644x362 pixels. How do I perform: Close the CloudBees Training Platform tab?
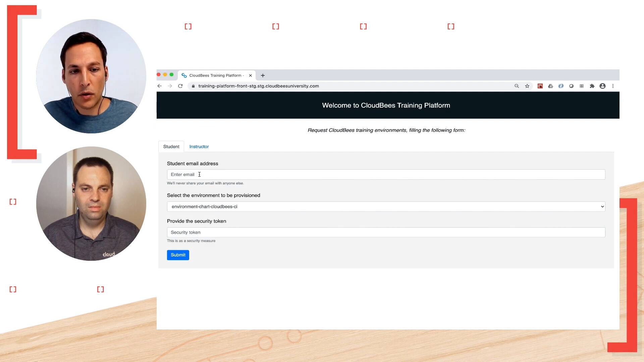point(250,75)
